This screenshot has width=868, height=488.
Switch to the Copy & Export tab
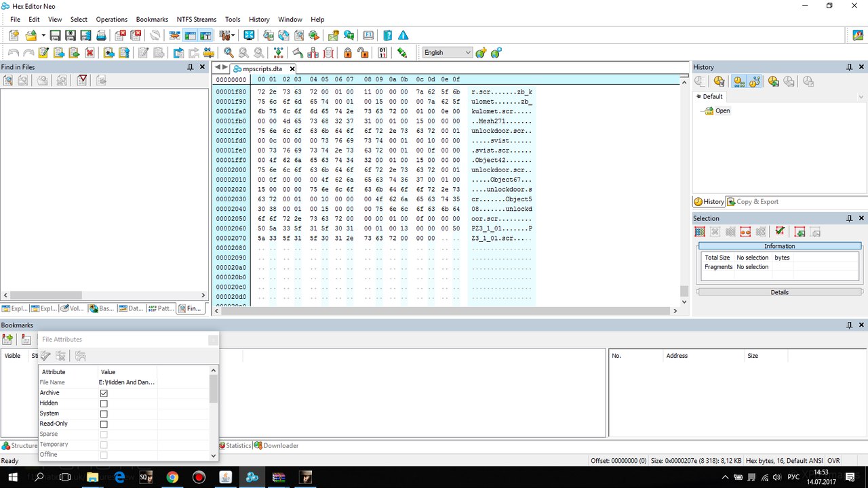click(752, 201)
